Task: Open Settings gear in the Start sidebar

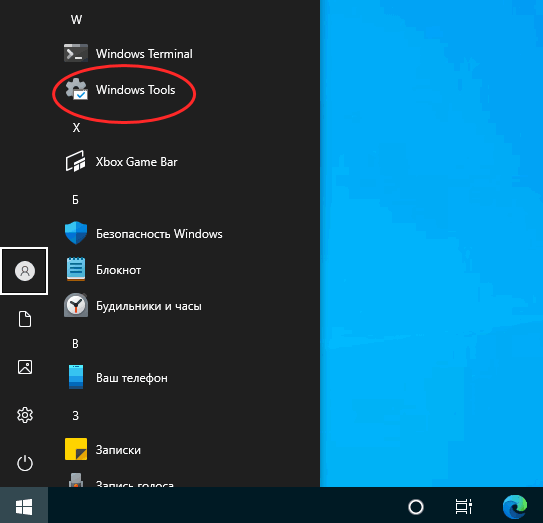Action: tap(25, 415)
